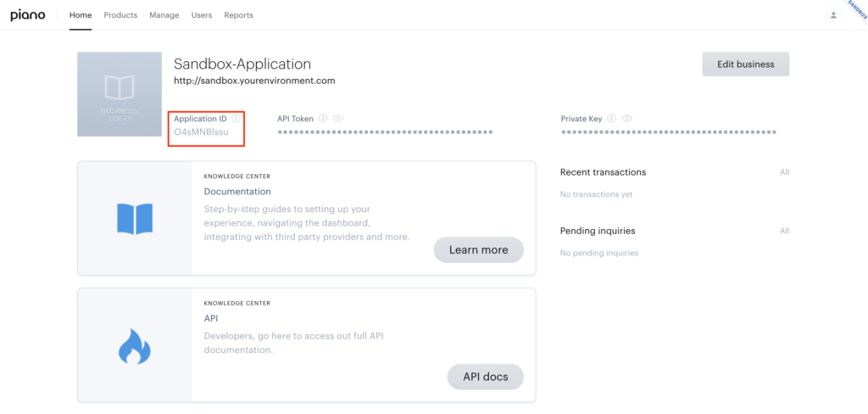868x414 pixels.
Task: Click the blue Documentation book icon
Action: point(135,218)
